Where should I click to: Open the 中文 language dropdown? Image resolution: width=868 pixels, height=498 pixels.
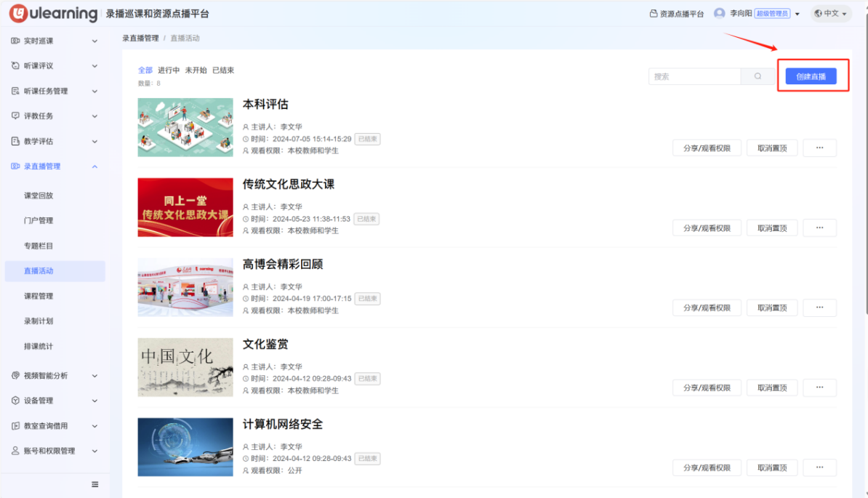click(830, 13)
